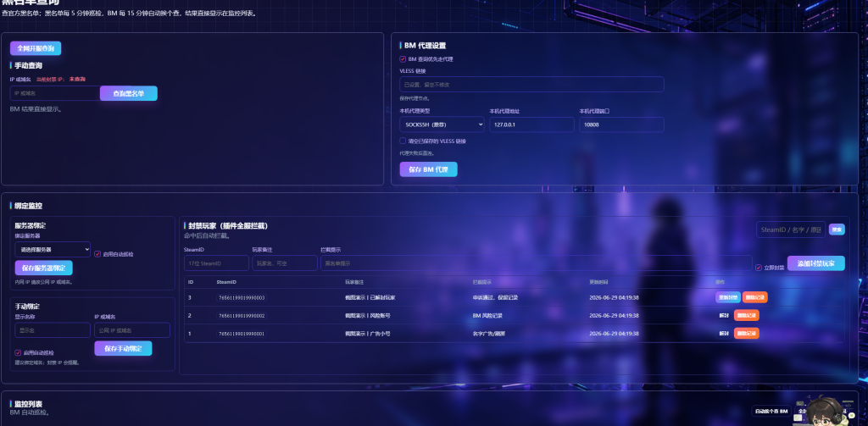
Task: Click the 自动挨个查 BM button
Action: [771, 411]
